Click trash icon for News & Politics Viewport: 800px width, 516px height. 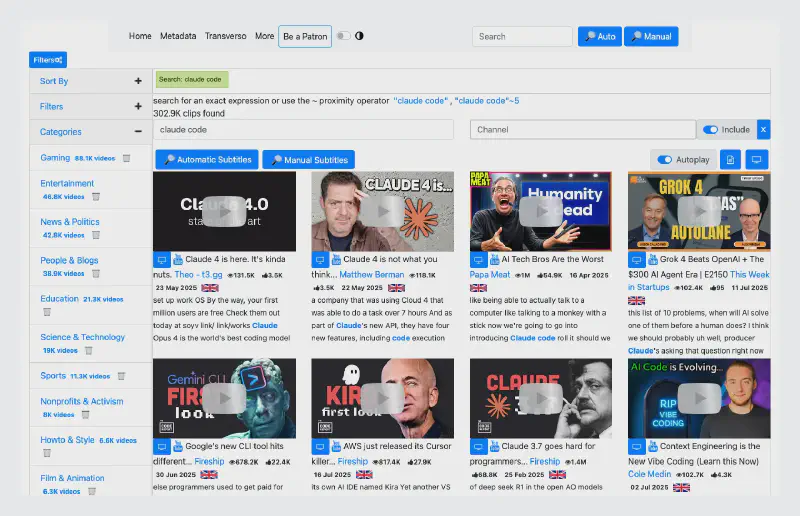[96, 236]
